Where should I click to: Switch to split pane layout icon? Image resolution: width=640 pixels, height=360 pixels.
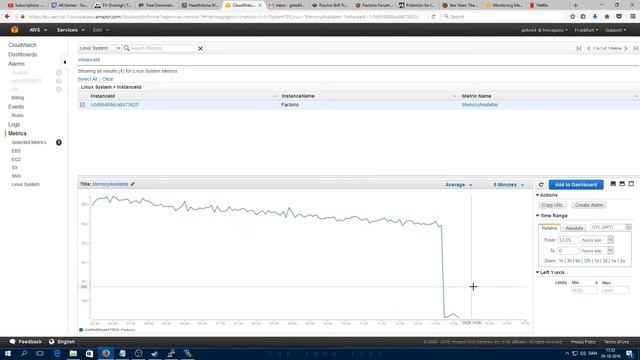pyautogui.click(x=622, y=184)
